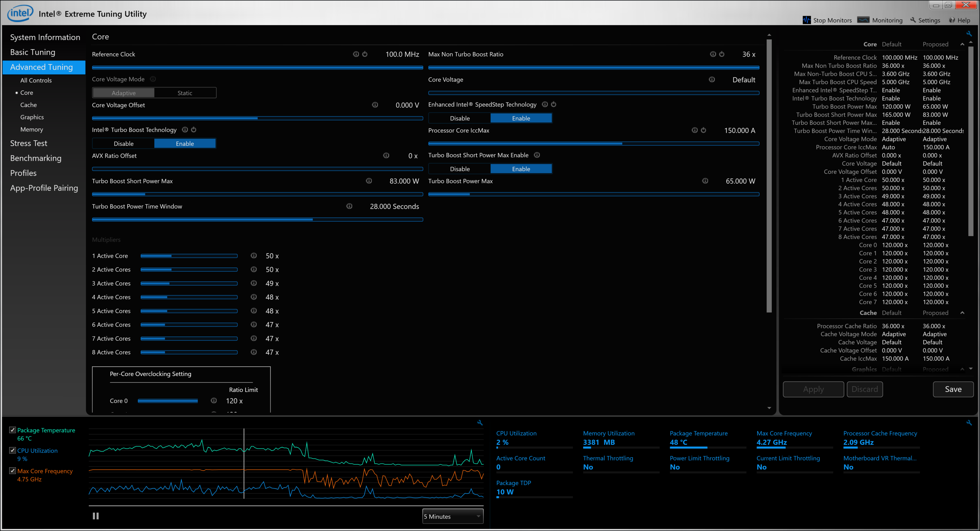Viewport: 980px width, 531px height.
Task: Open Settings from the top toolbar
Action: point(925,20)
